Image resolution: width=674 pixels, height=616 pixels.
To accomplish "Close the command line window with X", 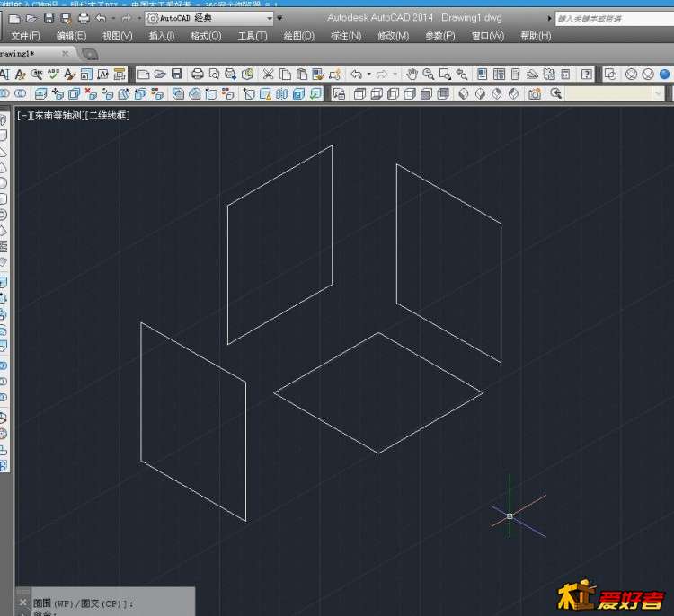I will [23, 603].
